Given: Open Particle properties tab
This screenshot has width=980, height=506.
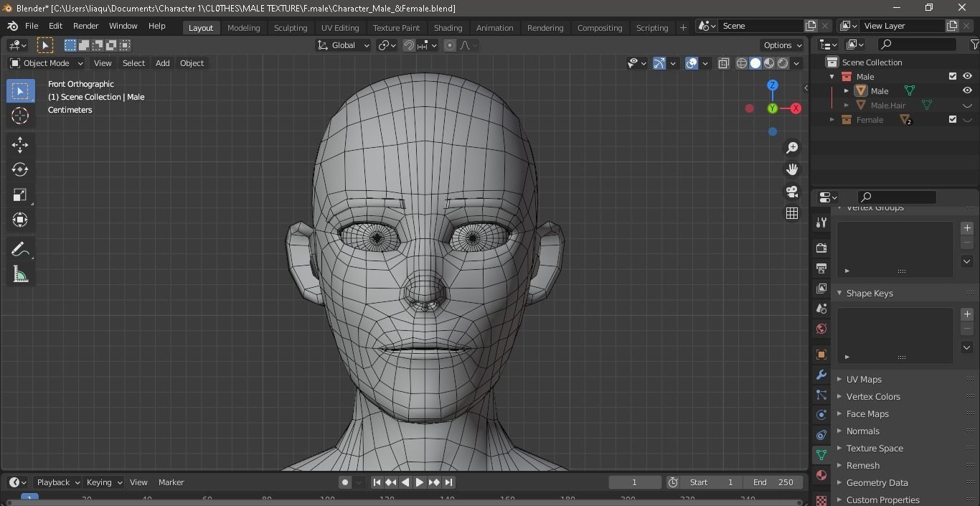Looking at the screenshot, I should 821,395.
